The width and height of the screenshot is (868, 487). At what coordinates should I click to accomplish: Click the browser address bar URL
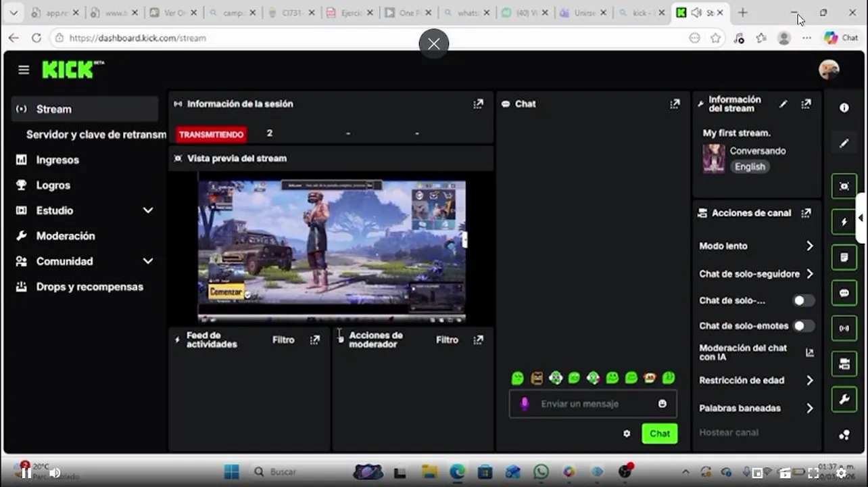(x=137, y=38)
